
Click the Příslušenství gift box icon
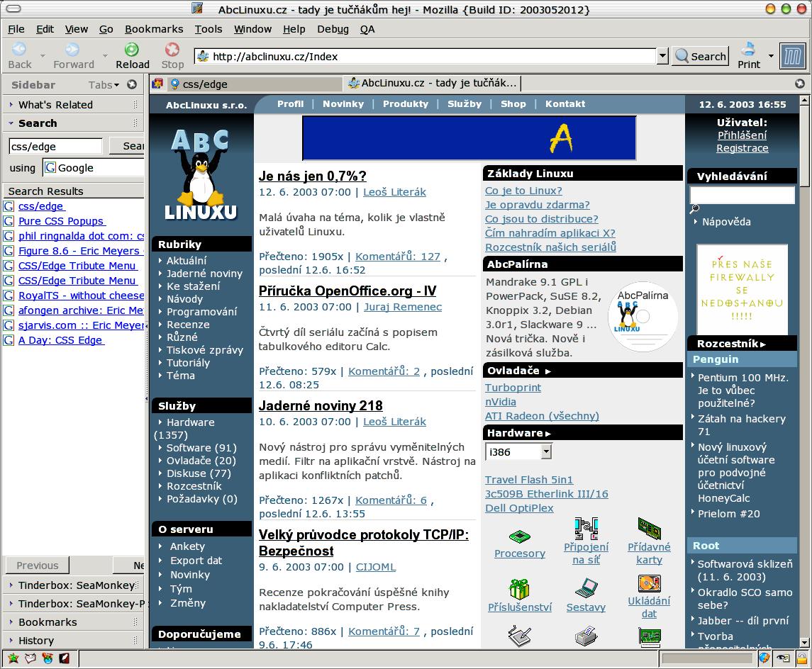[519, 588]
